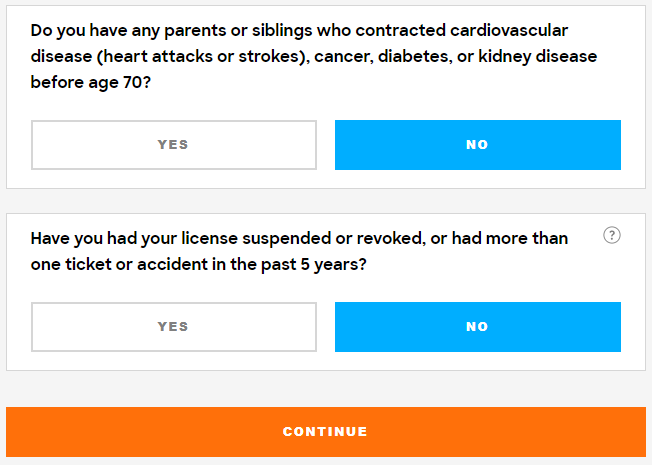Screen dimensions: 652x465
Task: Show the question mark tooltip for tickets question
Action: click(x=612, y=235)
